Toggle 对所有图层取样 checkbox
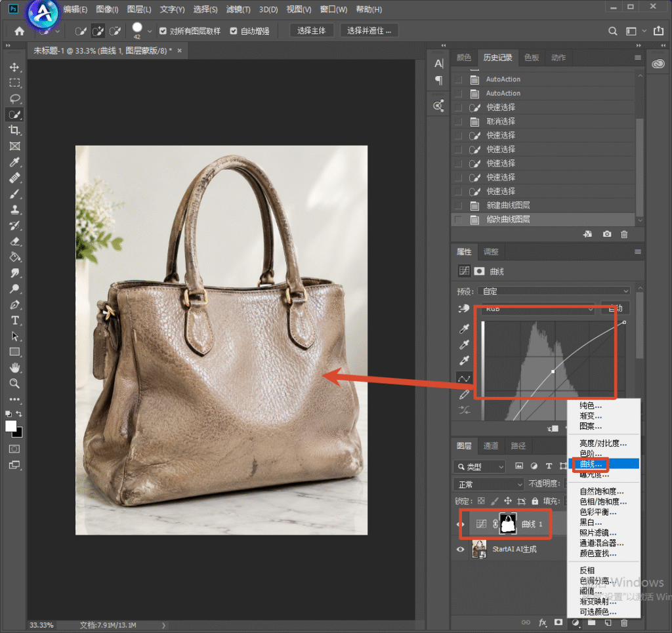The height and width of the screenshot is (633, 672). 163,31
